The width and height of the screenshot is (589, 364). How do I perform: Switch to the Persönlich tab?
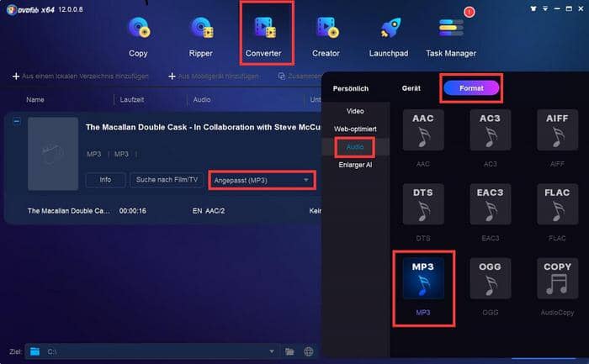[351, 88]
